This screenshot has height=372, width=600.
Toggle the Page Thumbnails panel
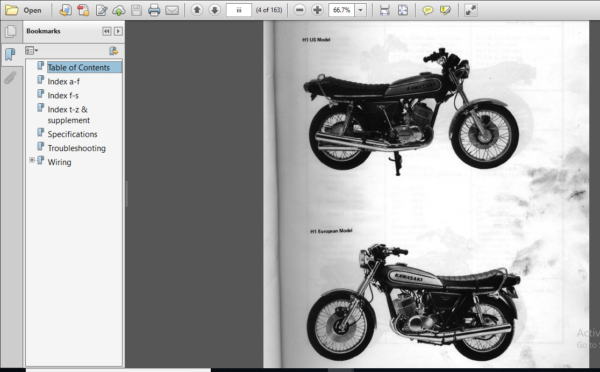[11, 31]
